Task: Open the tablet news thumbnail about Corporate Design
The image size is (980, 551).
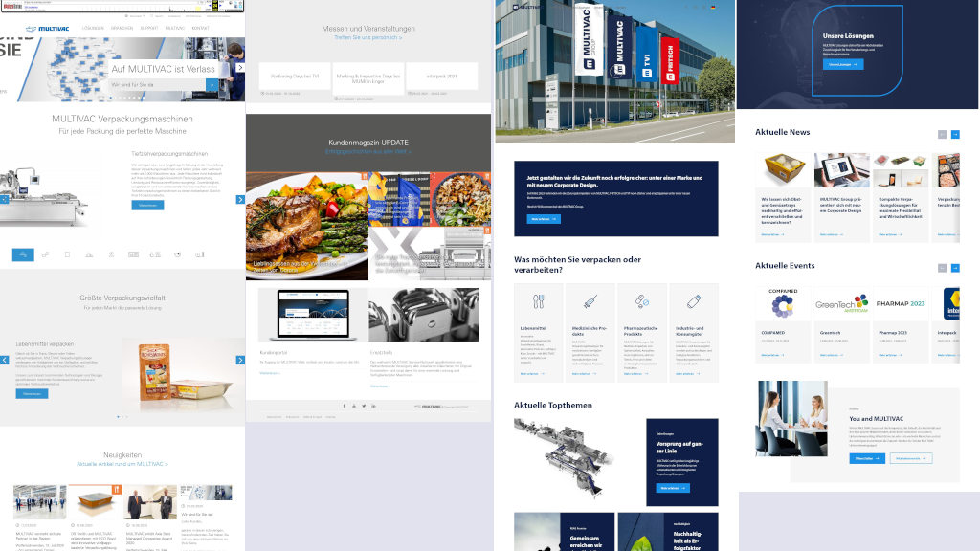Action: (x=842, y=170)
